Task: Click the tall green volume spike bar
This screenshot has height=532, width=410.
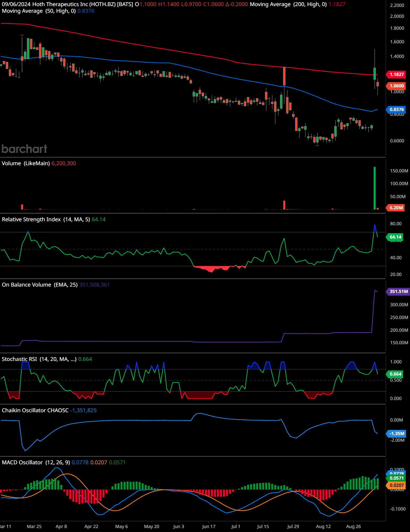Action: tap(375, 188)
